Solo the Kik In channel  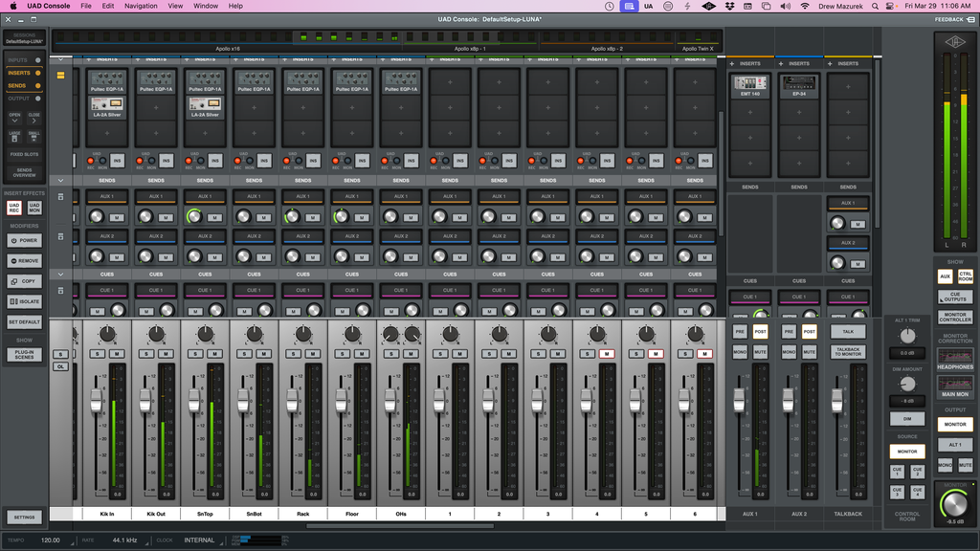(x=98, y=354)
